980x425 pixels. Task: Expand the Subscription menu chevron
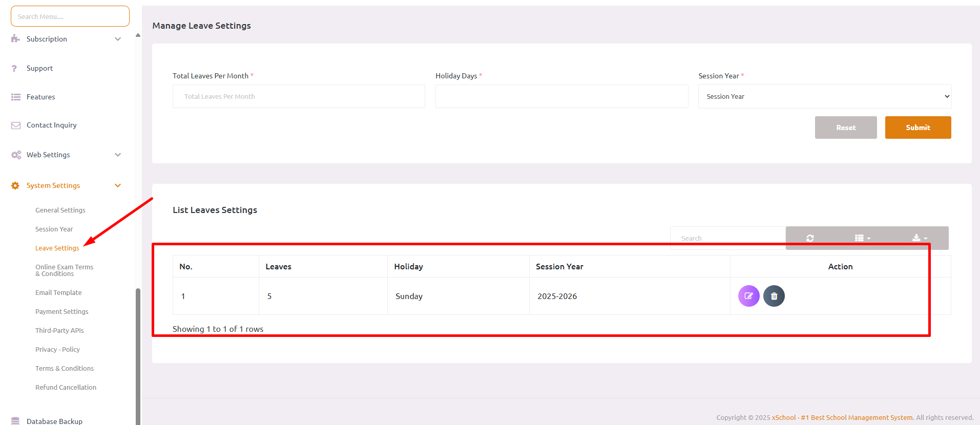pyautogui.click(x=118, y=39)
